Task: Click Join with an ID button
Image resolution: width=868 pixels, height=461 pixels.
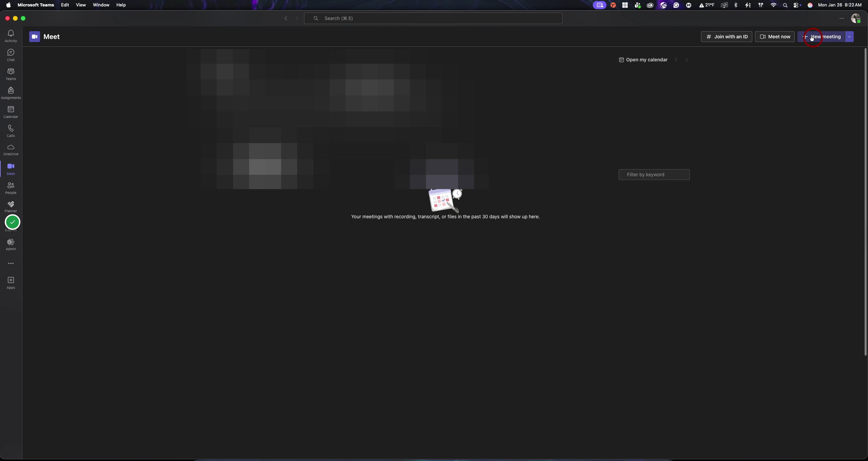Action: pos(727,37)
